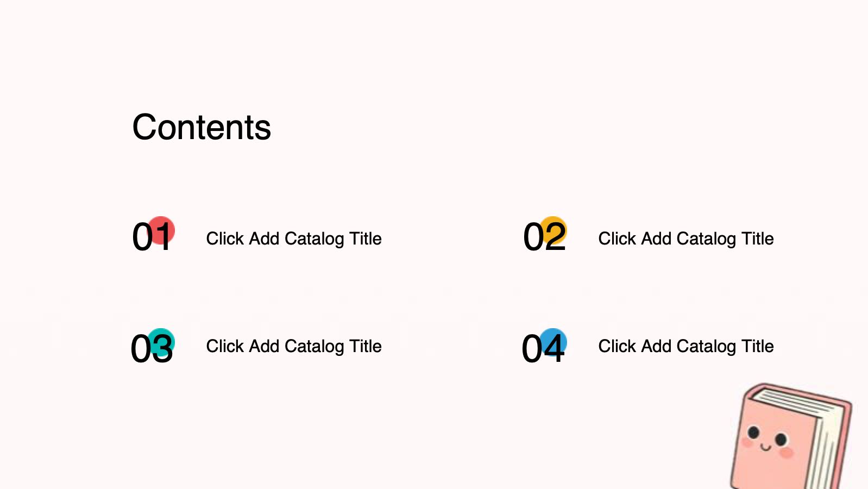868x489 pixels.
Task: Click the book's right rosy cheek
Action: pos(787,452)
